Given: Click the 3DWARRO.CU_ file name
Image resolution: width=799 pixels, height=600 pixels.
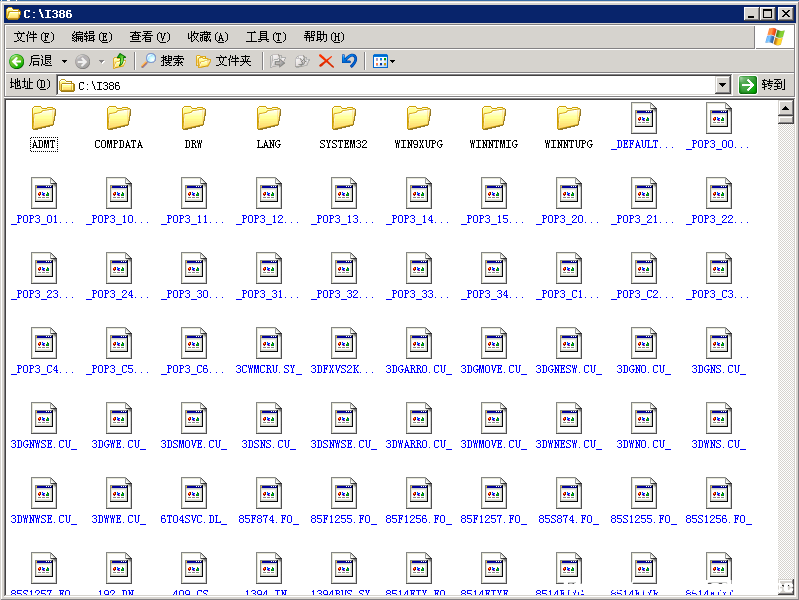Looking at the screenshot, I should (x=418, y=444).
